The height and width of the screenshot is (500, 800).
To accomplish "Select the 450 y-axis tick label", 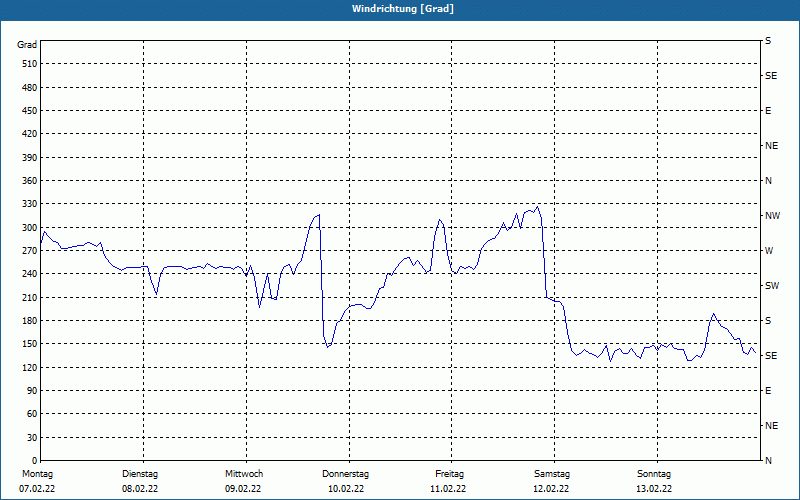I will [x=30, y=111].
